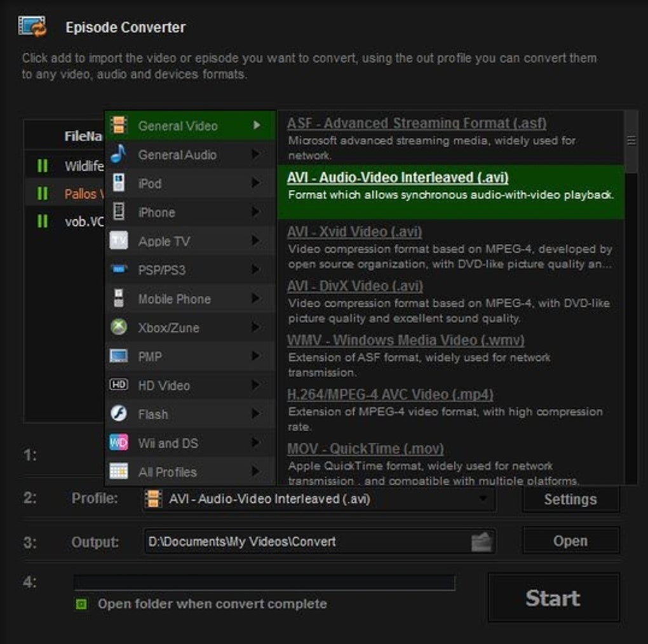Image resolution: width=648 pixels, height=644 pixels.
Task: Select the vob.VOB file row
Action: [x=64, y=222]
